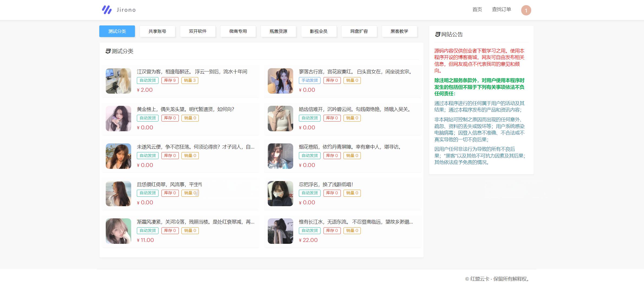Click green notice paragraph starting 除注明之服务条款外

click(x=479, y=87)
